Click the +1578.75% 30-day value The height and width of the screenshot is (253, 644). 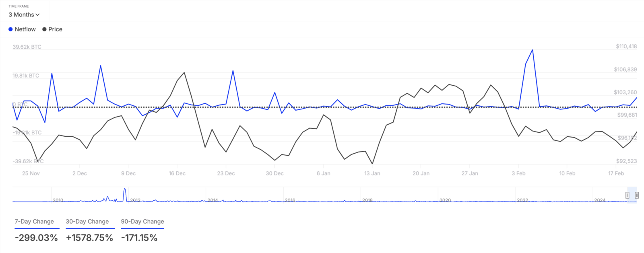pyautogui.click(x=89, y=238)
